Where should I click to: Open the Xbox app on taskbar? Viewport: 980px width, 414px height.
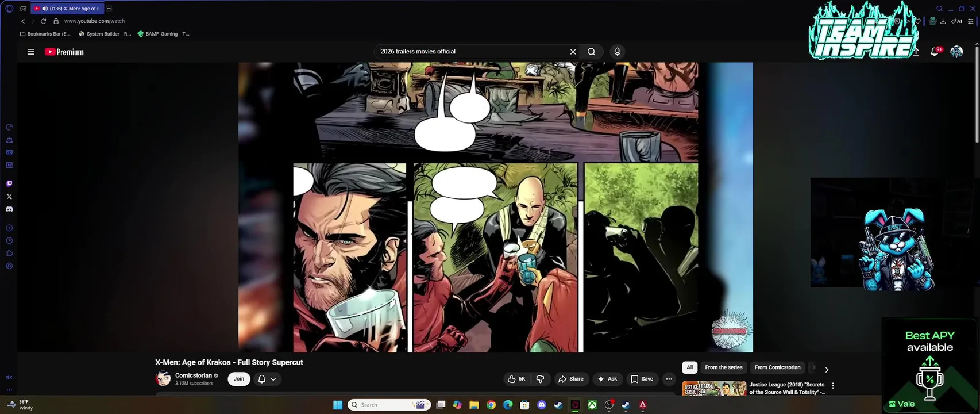click(592, 405)
